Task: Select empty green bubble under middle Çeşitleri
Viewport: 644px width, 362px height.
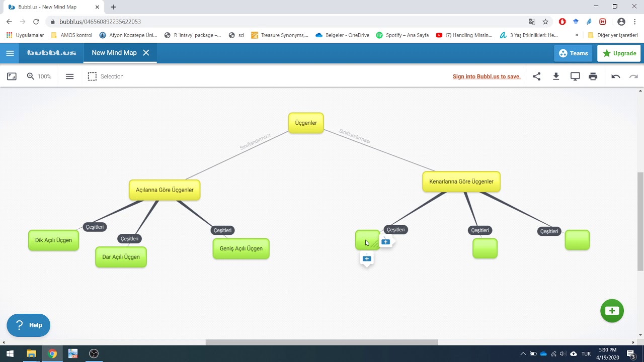Action: coord(485,248)
